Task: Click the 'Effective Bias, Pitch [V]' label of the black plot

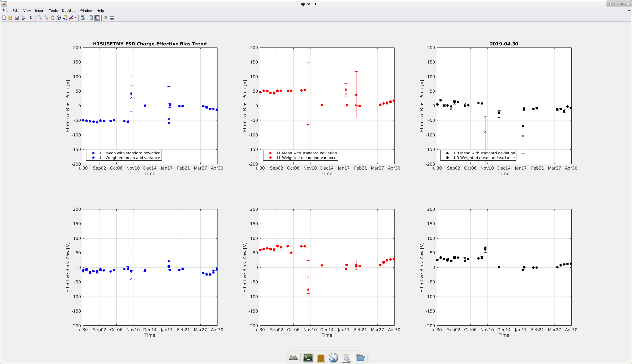Action: [x=422, y=106]
